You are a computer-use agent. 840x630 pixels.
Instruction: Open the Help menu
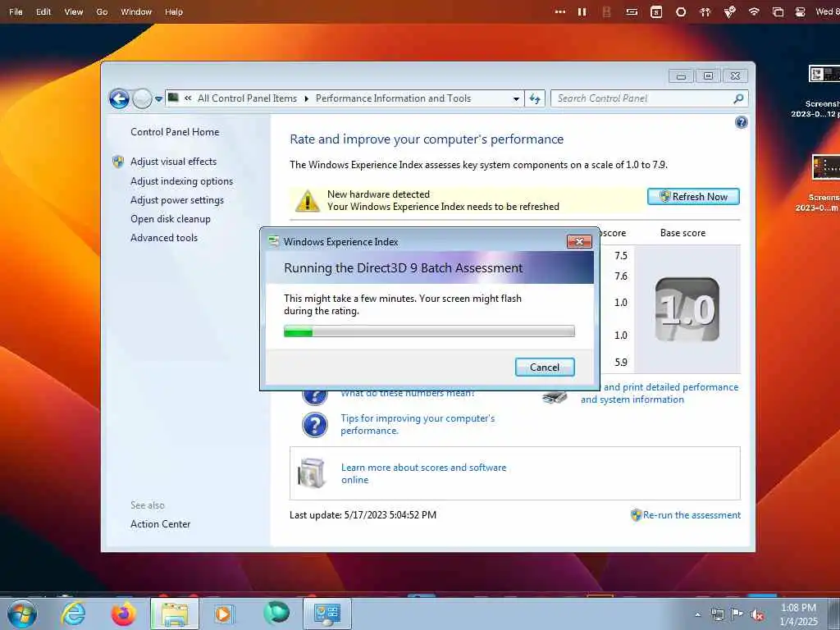[174, 11]
